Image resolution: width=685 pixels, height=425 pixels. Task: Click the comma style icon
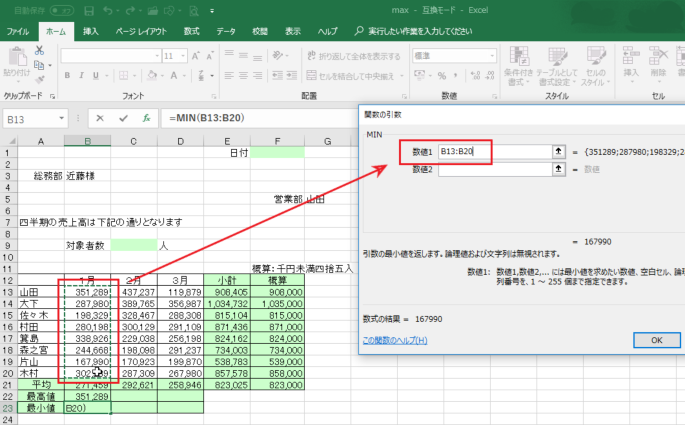tap(456, 76)
